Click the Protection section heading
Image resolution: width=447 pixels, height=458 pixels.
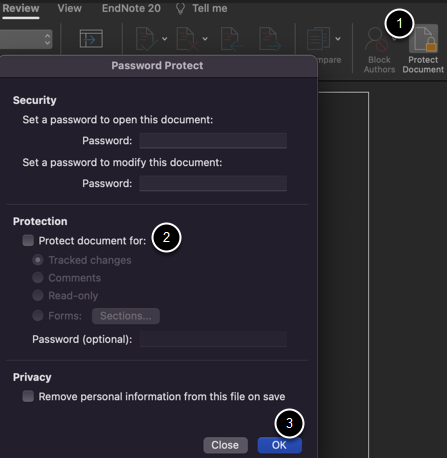(x=40, y=221)
